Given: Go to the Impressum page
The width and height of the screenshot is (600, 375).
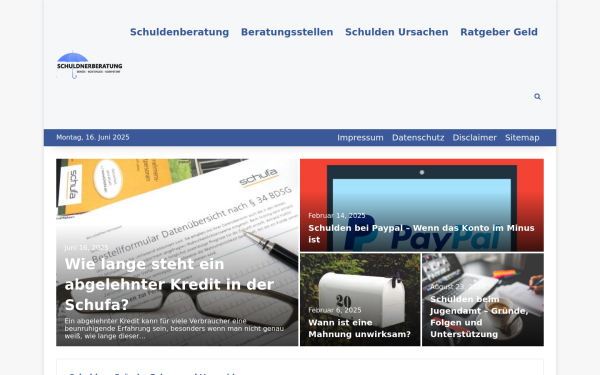Looking at the screenshot, I should coord(360,138).
